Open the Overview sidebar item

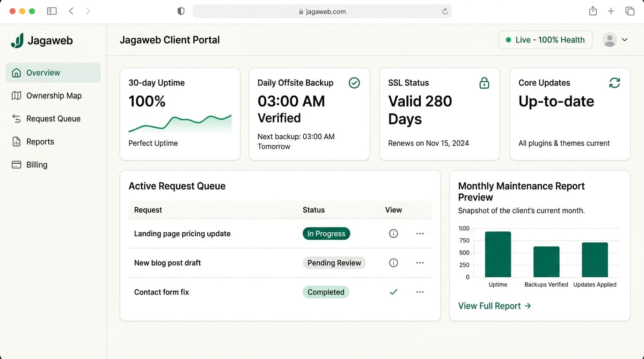click(53, 72)
